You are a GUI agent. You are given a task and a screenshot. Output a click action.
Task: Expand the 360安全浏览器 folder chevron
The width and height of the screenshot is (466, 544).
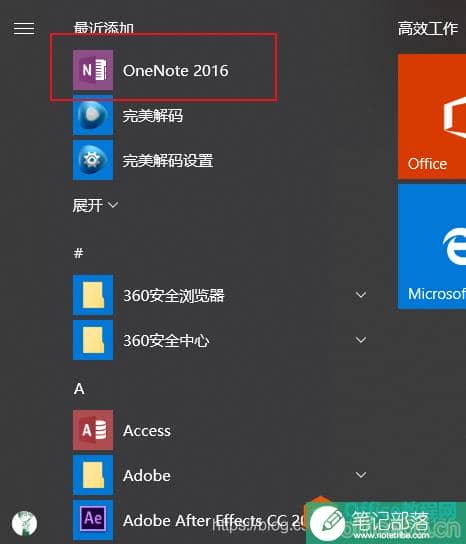pos(361,295)
